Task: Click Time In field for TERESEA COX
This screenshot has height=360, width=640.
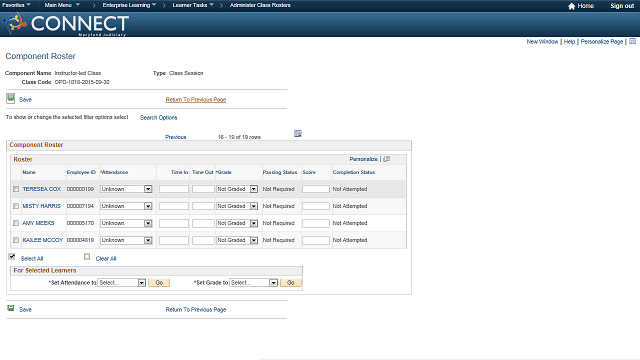Action: (174, 189)
